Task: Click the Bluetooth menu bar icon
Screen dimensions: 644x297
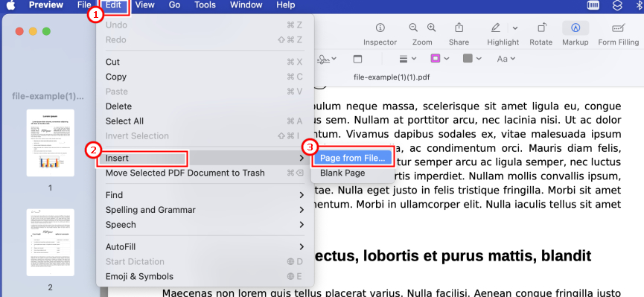Action: [x=638, y=5]
